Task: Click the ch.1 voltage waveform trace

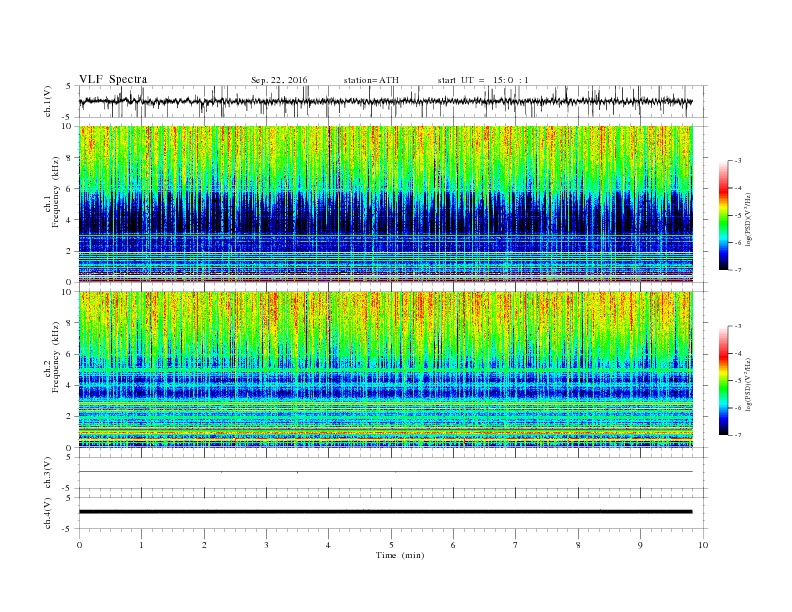Action: pos(385,101)
